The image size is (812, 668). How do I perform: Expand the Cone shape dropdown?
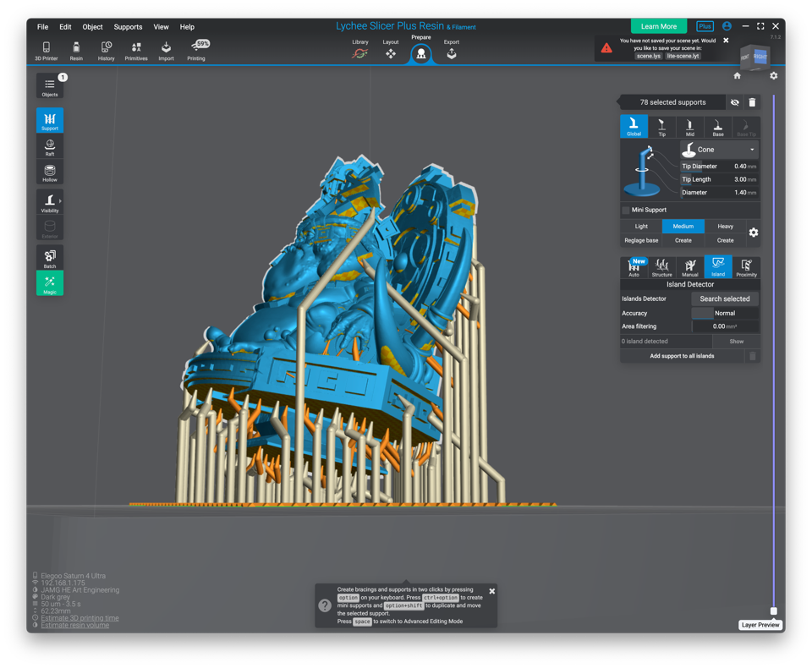point(719,150)
